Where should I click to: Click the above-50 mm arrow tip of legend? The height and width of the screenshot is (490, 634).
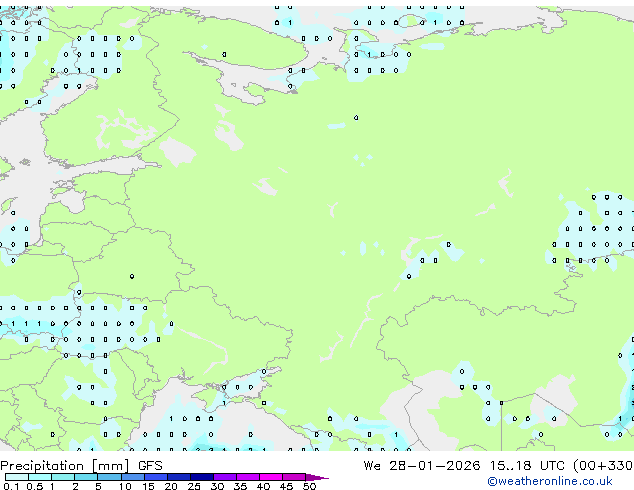[317, 477]
